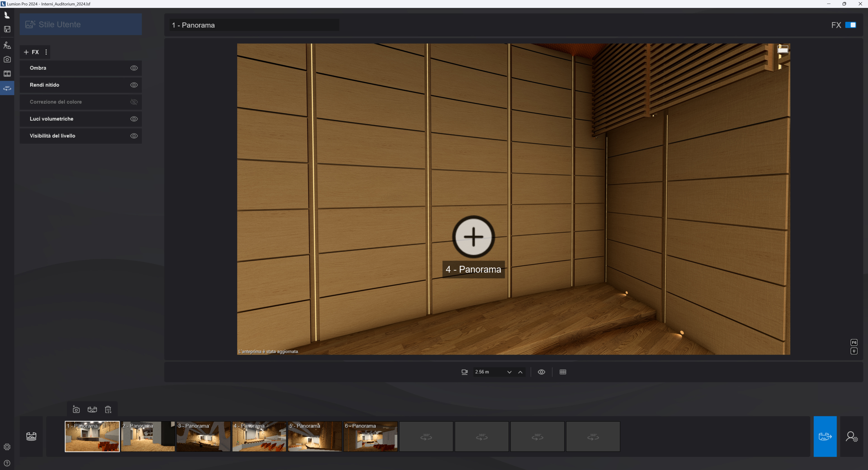
Task: Click the save file icon in sidebar
Action: tap(7, 29)
